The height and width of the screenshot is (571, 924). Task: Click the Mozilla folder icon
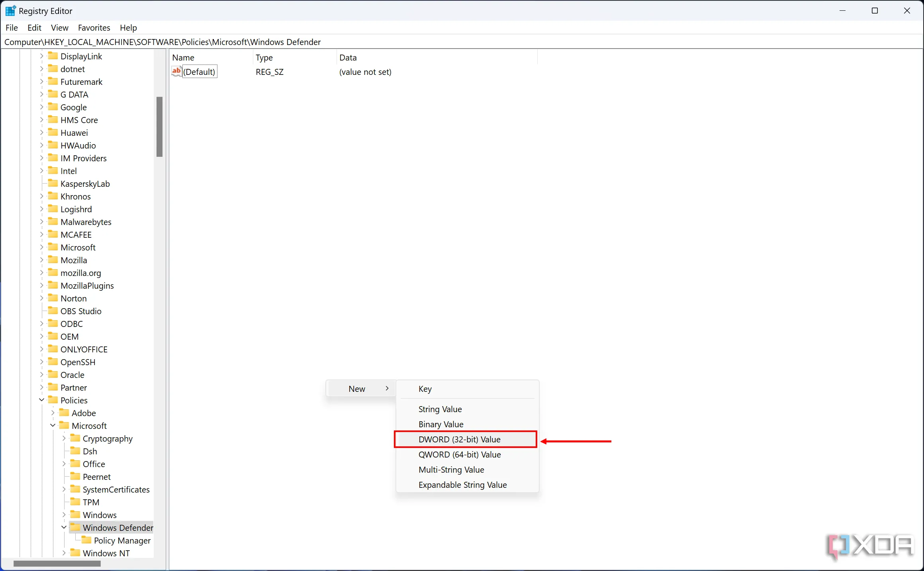tap(53, 260)
